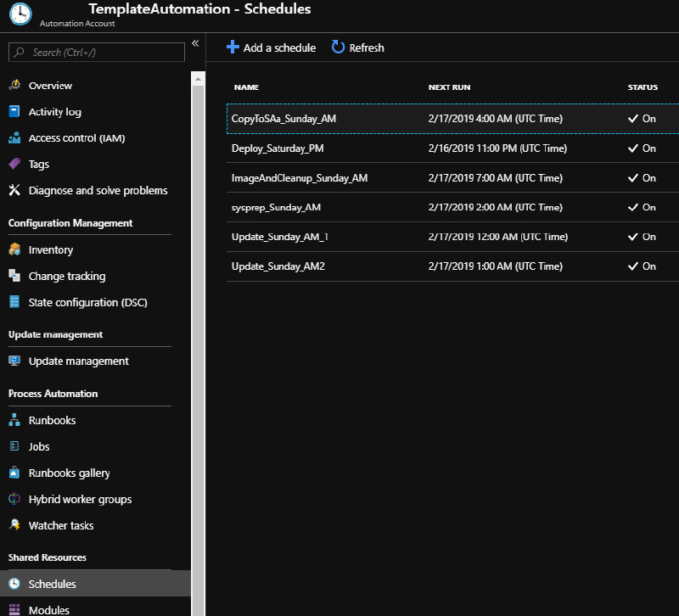679x616 pixels.
Task: Select the Activity log icon
Action: 14,112
